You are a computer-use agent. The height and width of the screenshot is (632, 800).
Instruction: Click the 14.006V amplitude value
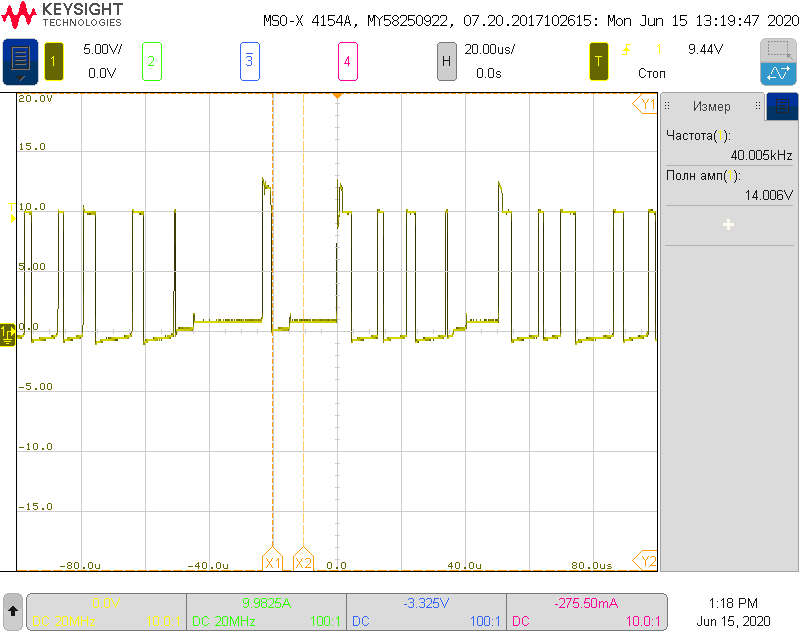click(768, 195)
